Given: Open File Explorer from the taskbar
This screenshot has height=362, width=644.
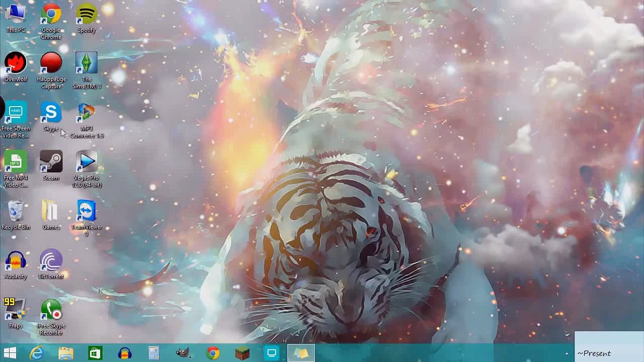Looking at the screenshot, I should tap(65, 353).
